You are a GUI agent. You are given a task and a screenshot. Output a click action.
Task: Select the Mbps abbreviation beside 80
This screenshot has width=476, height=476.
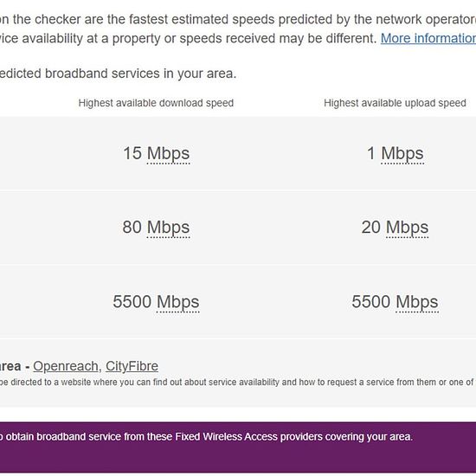point(169,227)
